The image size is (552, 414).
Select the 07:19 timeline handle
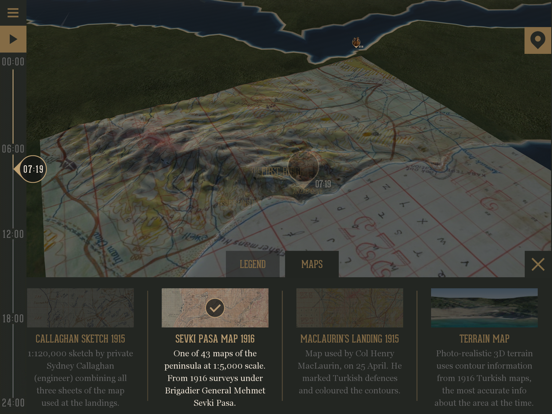click(x=32, y=169)
